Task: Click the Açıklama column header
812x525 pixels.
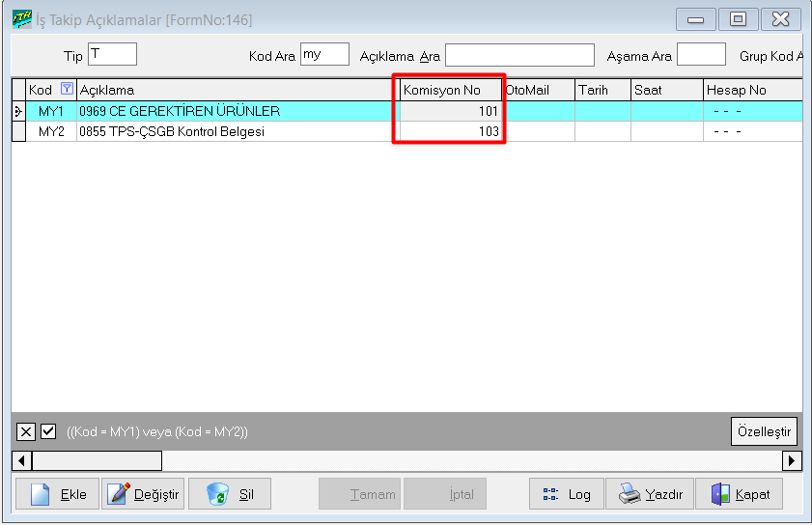Action: point(237,90)
